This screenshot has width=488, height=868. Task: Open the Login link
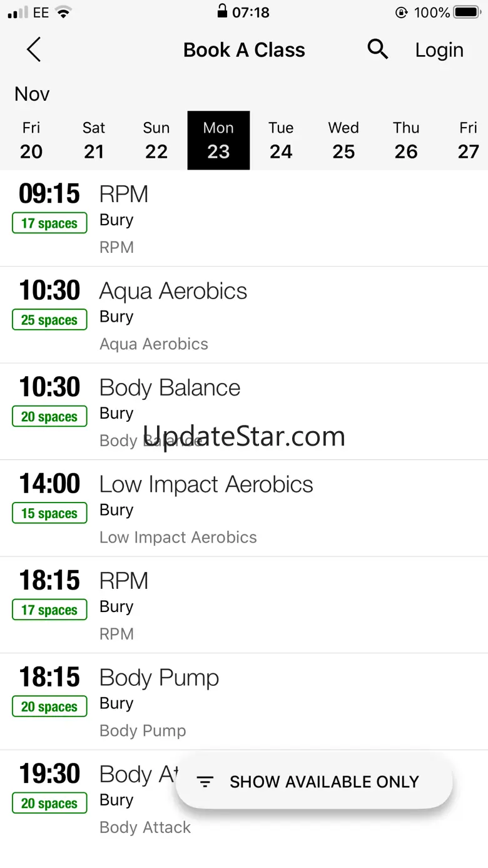439,50
